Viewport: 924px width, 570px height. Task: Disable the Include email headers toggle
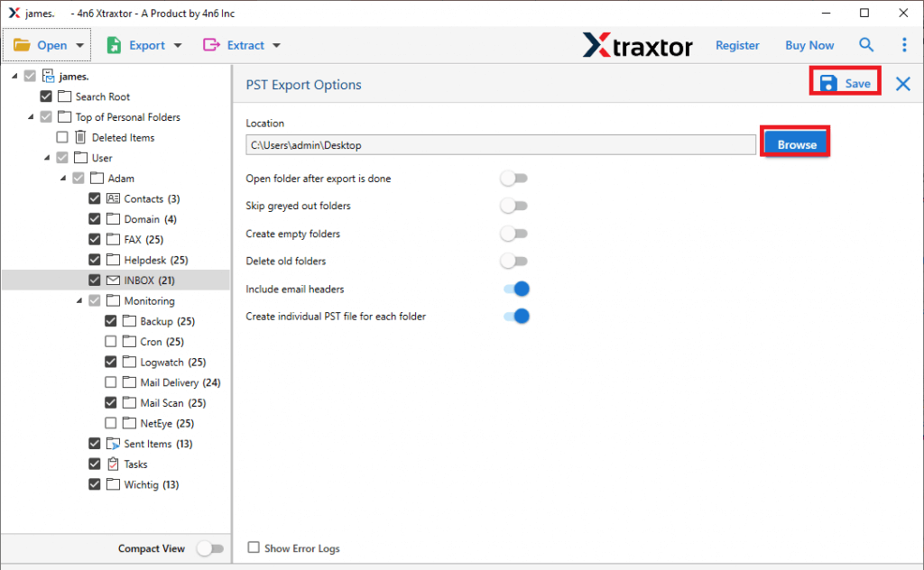point(517,289)
